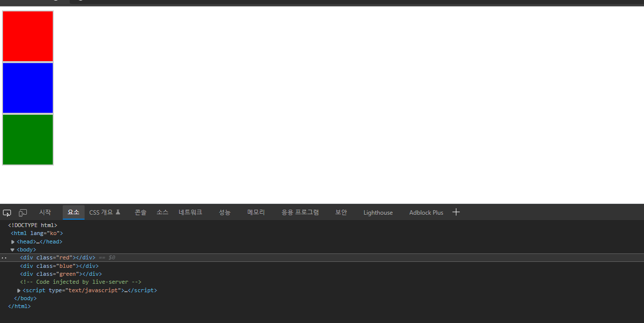The image size is (644, 323).
Task: Click the plus icon to add tools
Action: [456, 212]
